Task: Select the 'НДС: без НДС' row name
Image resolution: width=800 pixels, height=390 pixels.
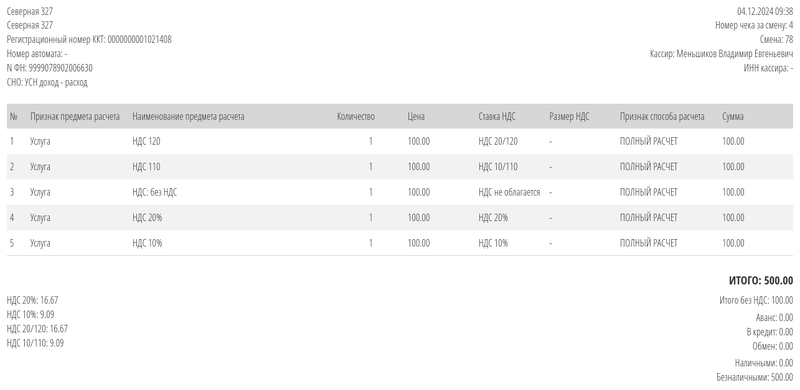Action: (x=155, y=192)
